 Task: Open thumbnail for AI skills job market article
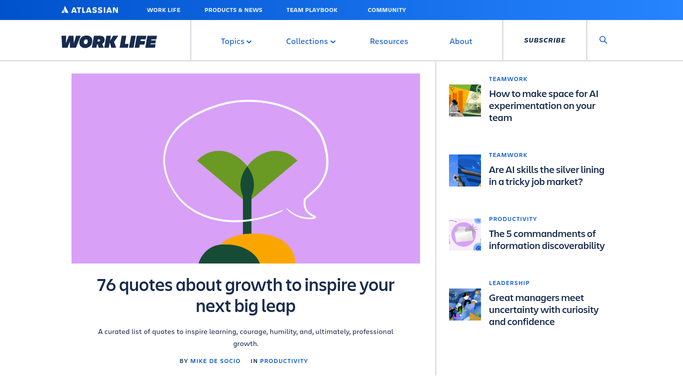pyautogui.click(x=465, y=170)
